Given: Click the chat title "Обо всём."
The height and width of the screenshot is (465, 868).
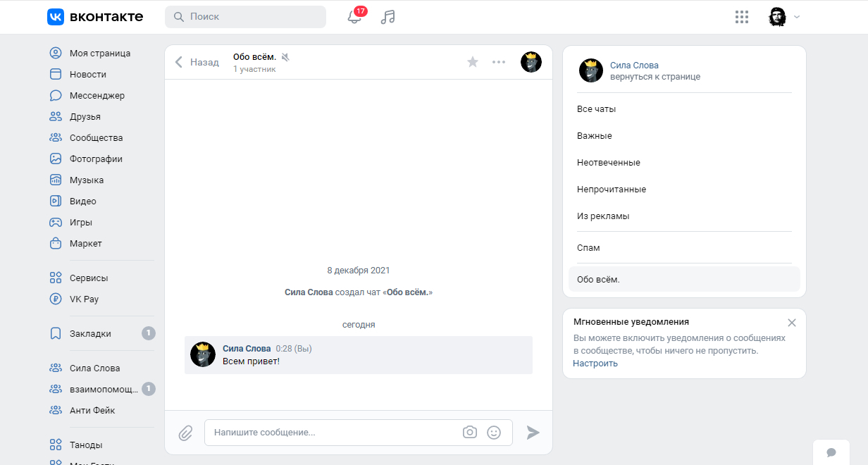Looking at the screenshot, I should [254, 56].
